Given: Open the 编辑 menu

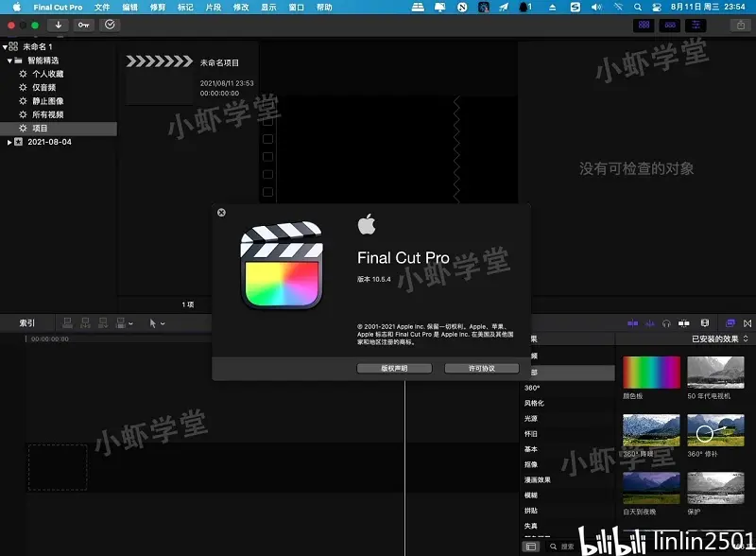Looking at the screenshot, I should [129, 8].
